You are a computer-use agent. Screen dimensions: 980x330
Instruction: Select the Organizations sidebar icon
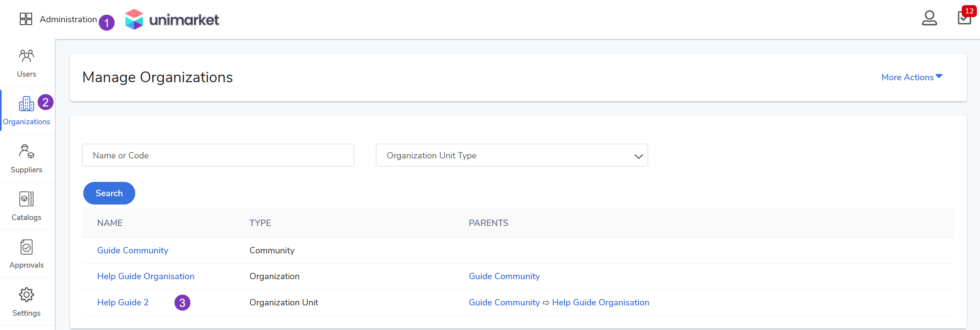27,104
